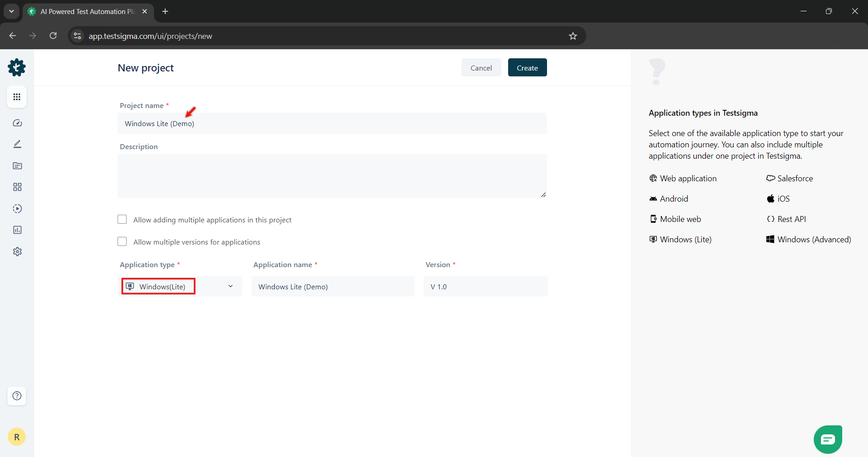Image resolution: width=868 pixels, height=457 pixels.
Task: Click the 'Windows (Advanced)' text
Action: pos(814,240)
